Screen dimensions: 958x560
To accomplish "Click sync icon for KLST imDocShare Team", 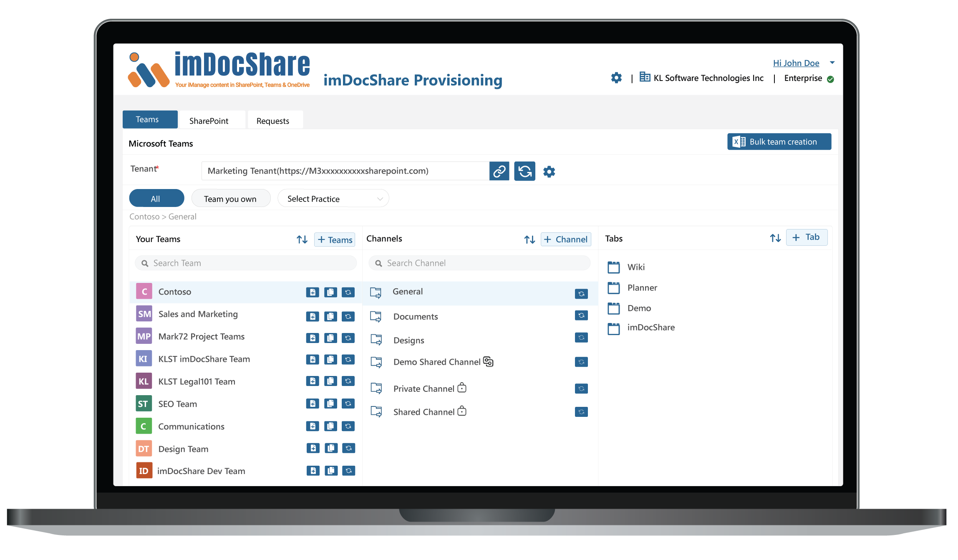I will (348, 359).
